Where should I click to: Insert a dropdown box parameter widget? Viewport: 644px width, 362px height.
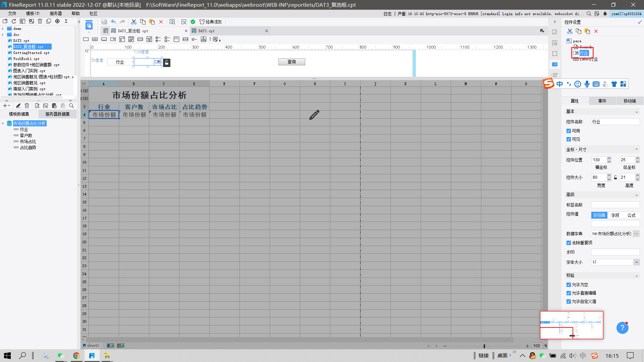coord(113,39)
